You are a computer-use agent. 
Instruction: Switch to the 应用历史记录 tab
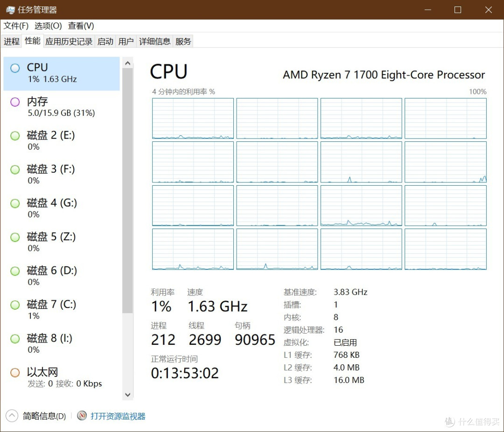coord(69,42)
